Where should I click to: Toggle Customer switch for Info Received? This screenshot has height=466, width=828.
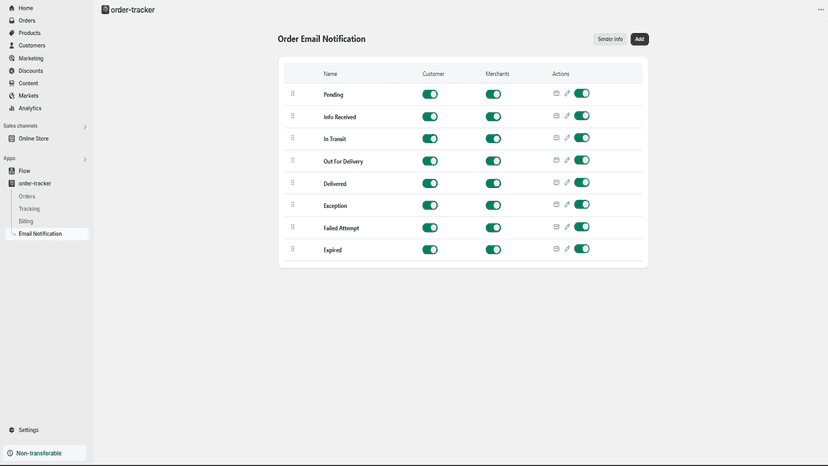point(430,117)
